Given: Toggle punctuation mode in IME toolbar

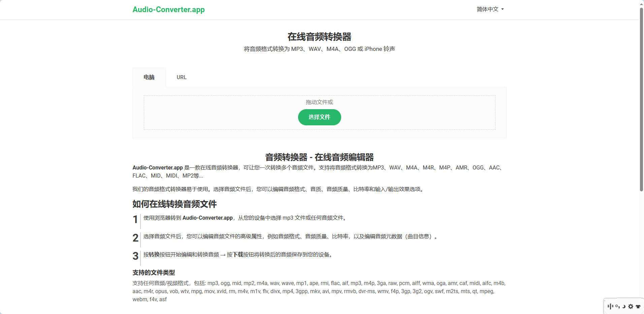Looking at the screenshot, I should pyautogui.click(x=617, y=306).
